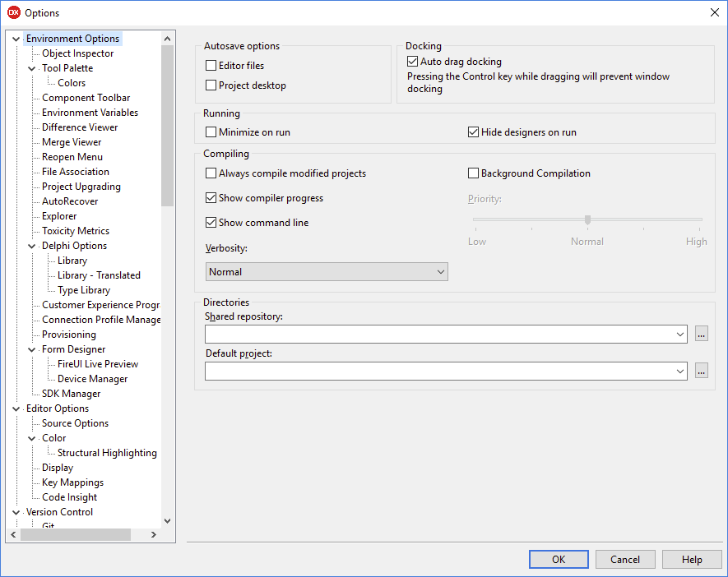The image size is (728, 577).
Task: Toggle Show command line checkbox
Action: (x=211, y=223)
